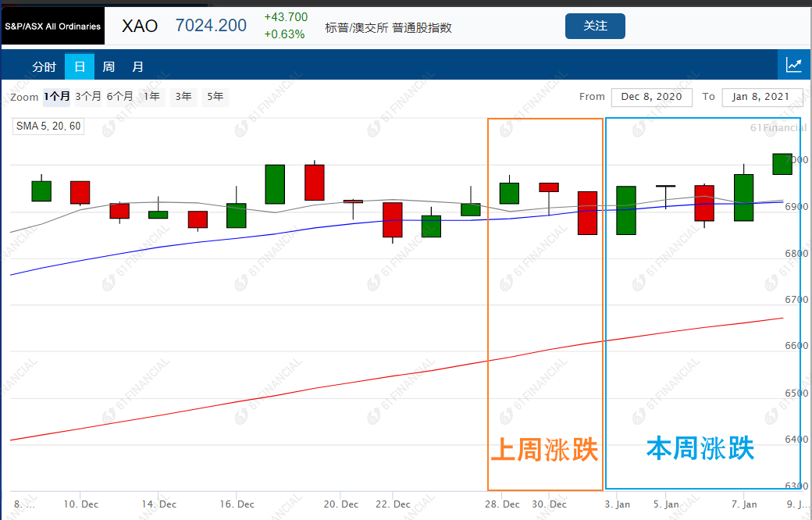
Task: Click the +43.700 change value
Action: (286, 17)
